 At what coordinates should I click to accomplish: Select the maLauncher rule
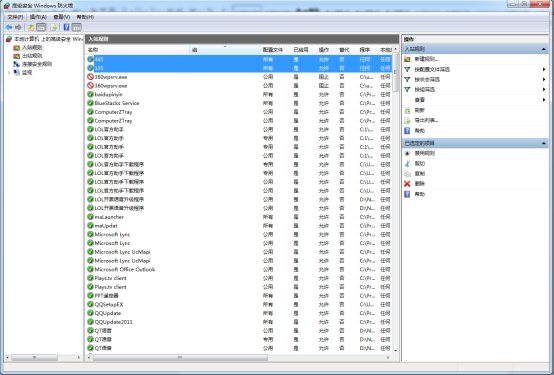pos(239,217)
